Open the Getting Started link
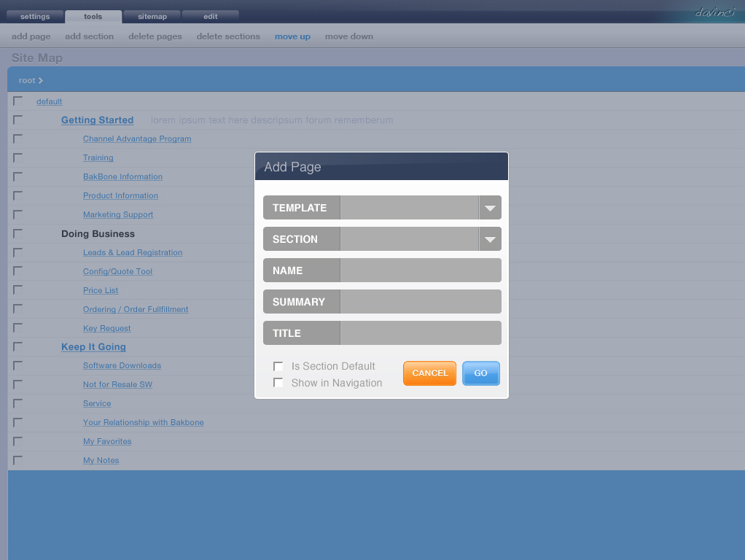 (x=98, y=120)
